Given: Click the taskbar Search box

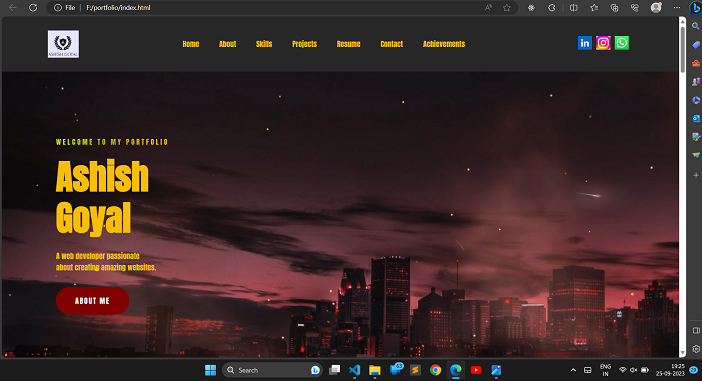Looking at the screenshot, I should coord(272,370).
